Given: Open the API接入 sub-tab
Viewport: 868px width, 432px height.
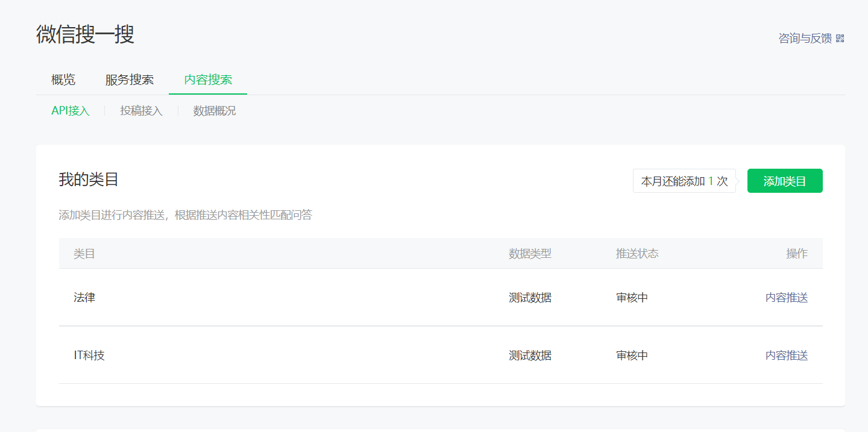Looking at the screenshot, I should [x=71, y=111].
